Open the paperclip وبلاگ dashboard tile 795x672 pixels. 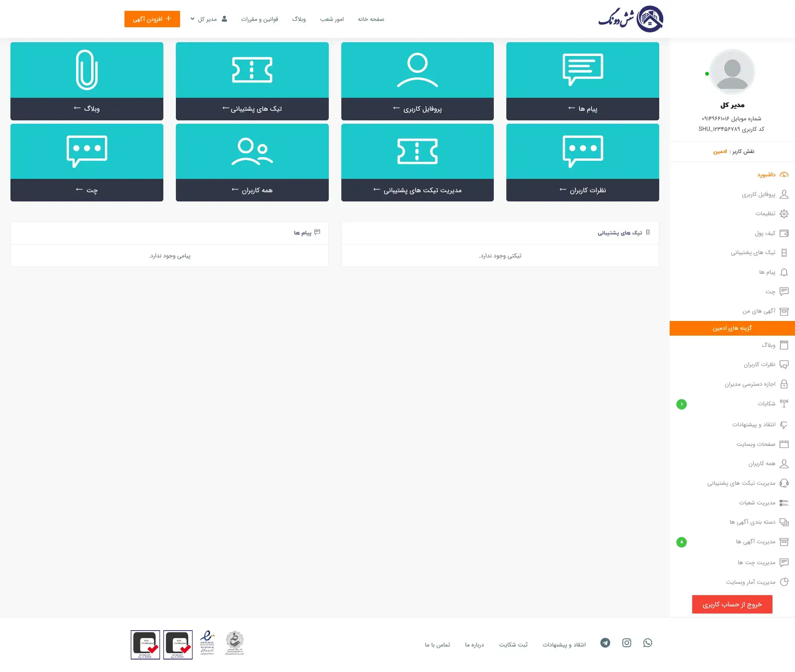87,70
